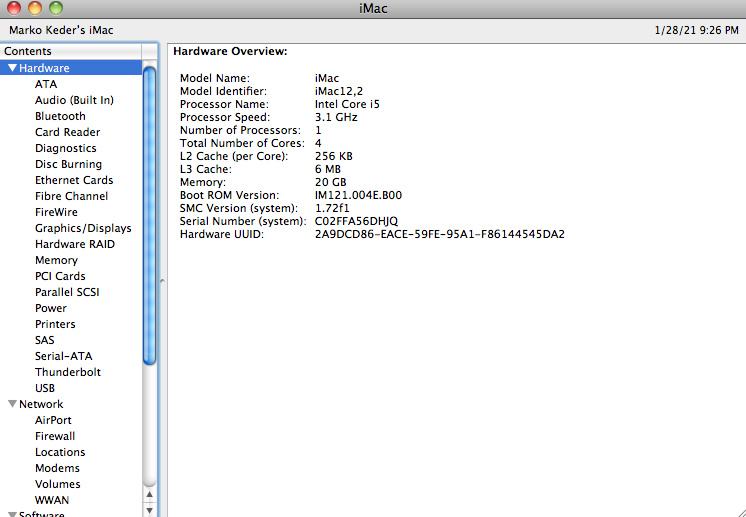The image size is (746, 517).
Task: Zoom window with green button
Action: (x=56, y=8)
